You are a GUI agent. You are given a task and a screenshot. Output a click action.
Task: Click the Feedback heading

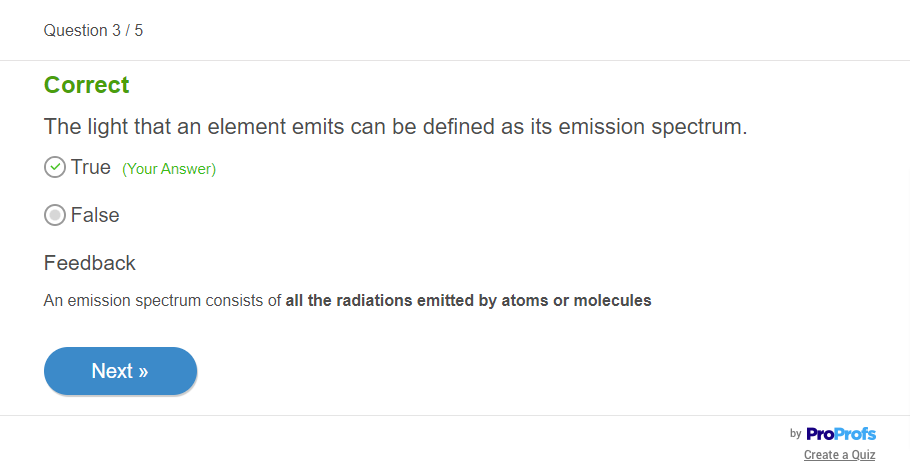click(x=90, y=263)
